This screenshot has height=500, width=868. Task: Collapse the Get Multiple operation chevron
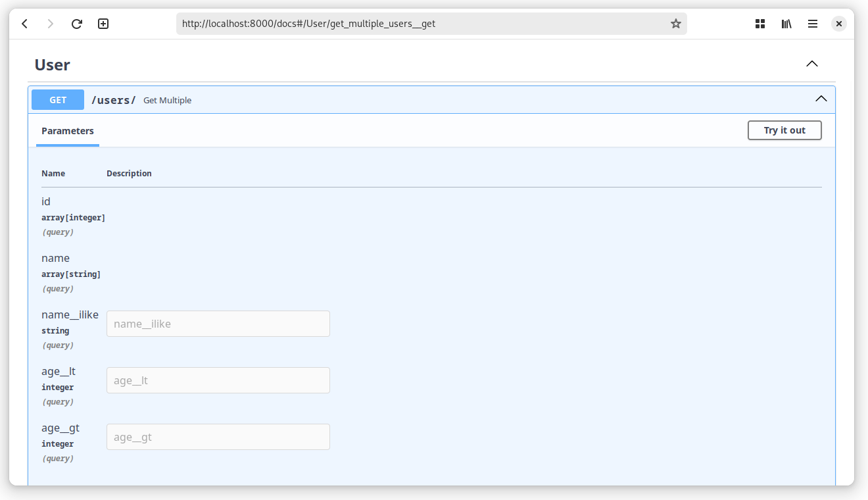click(821, 99)
